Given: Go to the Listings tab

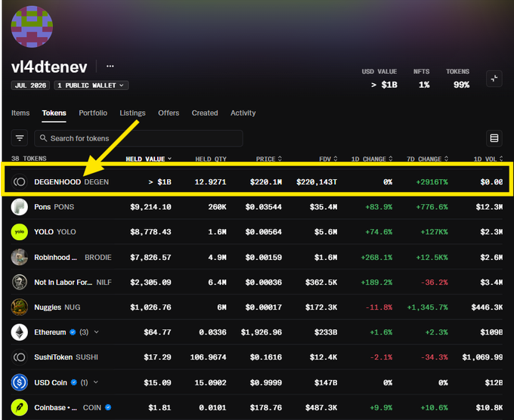Looking at the screenshot, I should coord(132,113).
